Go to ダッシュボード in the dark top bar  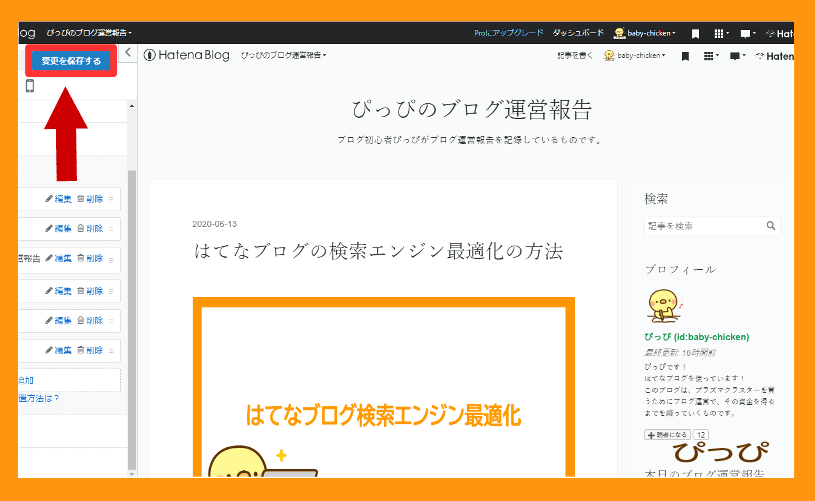click(578, 33)
